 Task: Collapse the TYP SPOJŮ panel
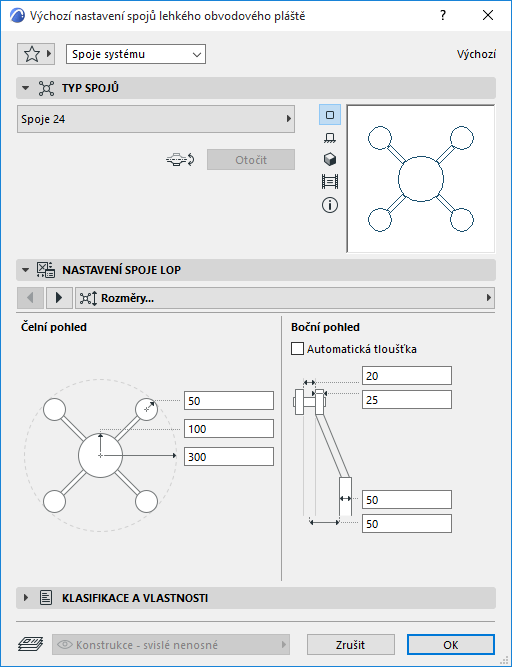click(26, 88)
